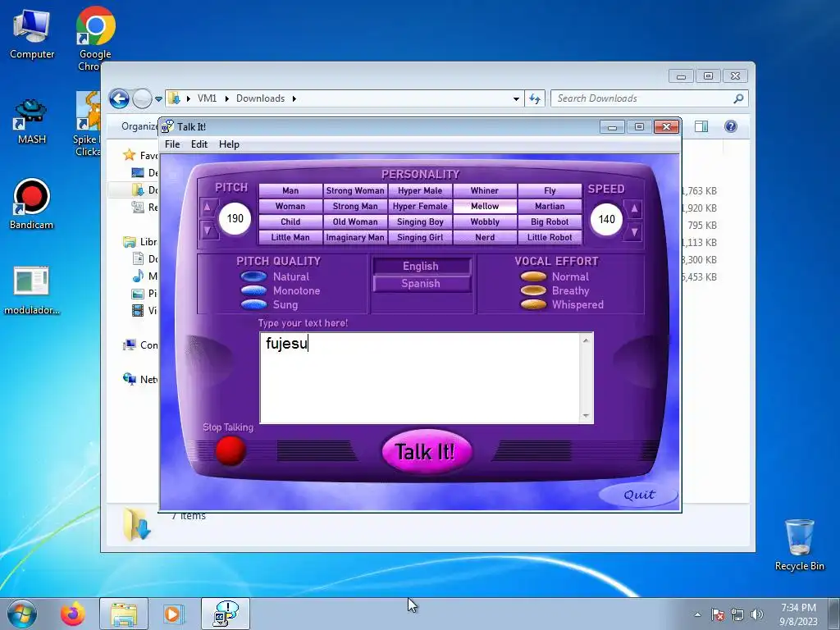
Task: Open the Recycle Bin
Action: click(x=799, y=545)
